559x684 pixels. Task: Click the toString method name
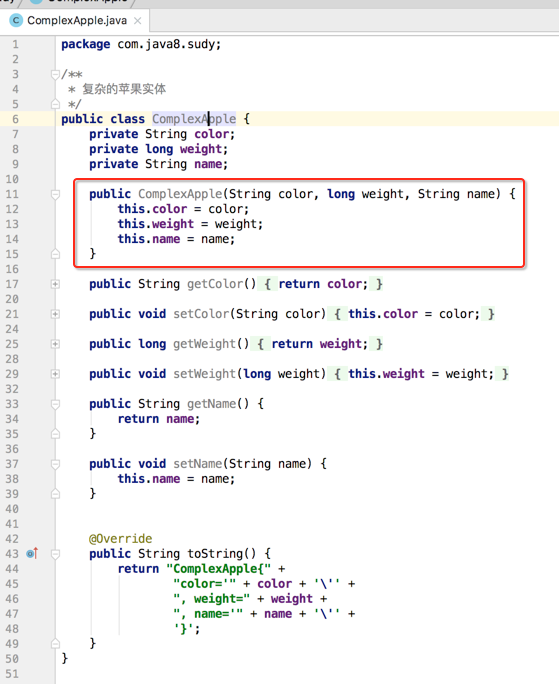point(215,554)
